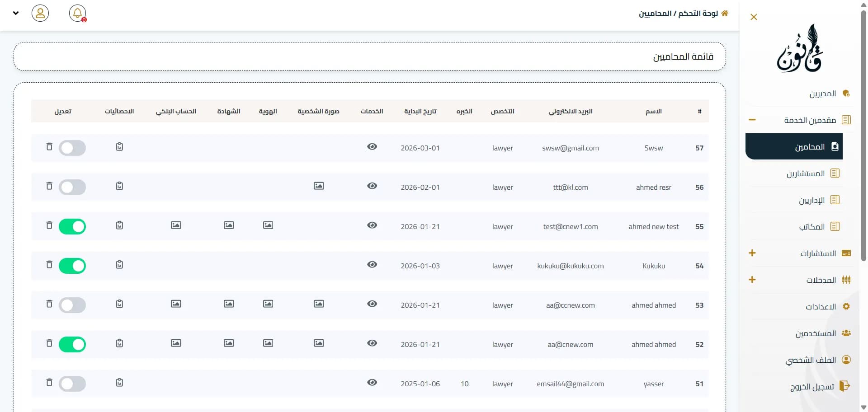
Task: Open the user profile avatar icon
Action: [x=40, y=13]
